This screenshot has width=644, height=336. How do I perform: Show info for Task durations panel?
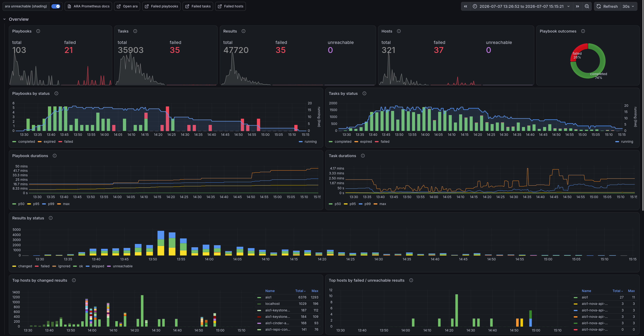click(x=363, y=156)
